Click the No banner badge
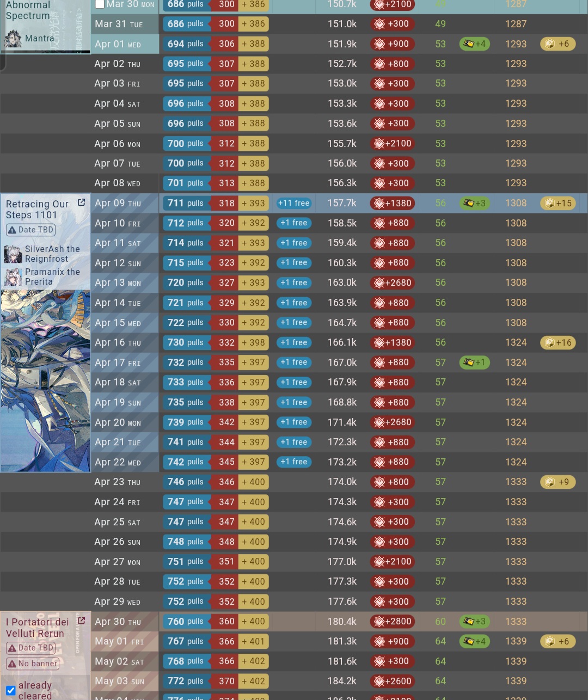 pos(32,664)
